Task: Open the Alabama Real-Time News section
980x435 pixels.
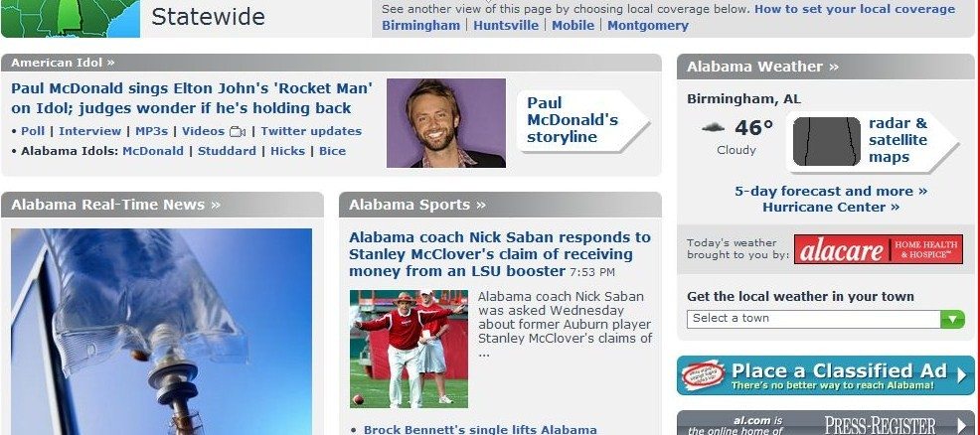Action: coord(115,205)
